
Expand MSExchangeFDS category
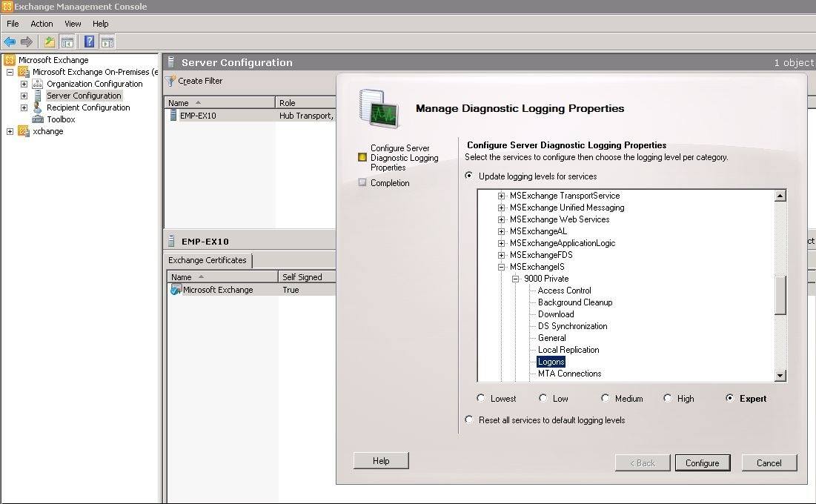(x=501, y=255)
